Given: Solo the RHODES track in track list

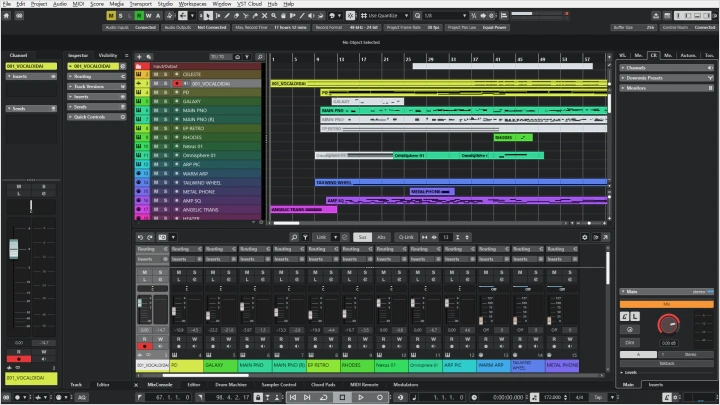Looking at the screenshot, I should (x=165, y=137).
